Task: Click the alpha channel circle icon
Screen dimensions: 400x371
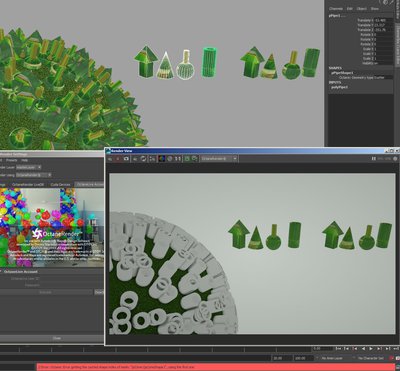Action: (170, 159)
